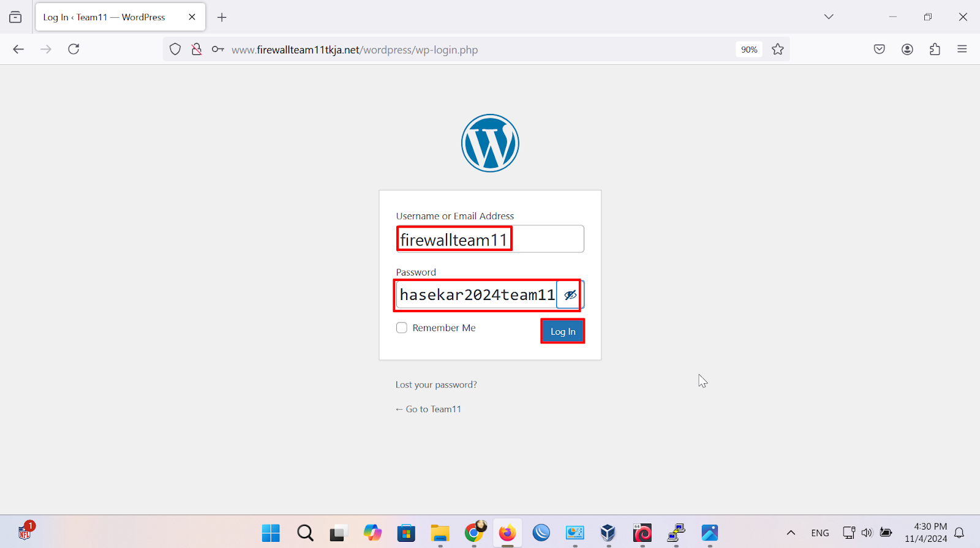Open the network status tray icon
Image resolution: width=980 pixels, height=548 pixels.
pos(849,533)
